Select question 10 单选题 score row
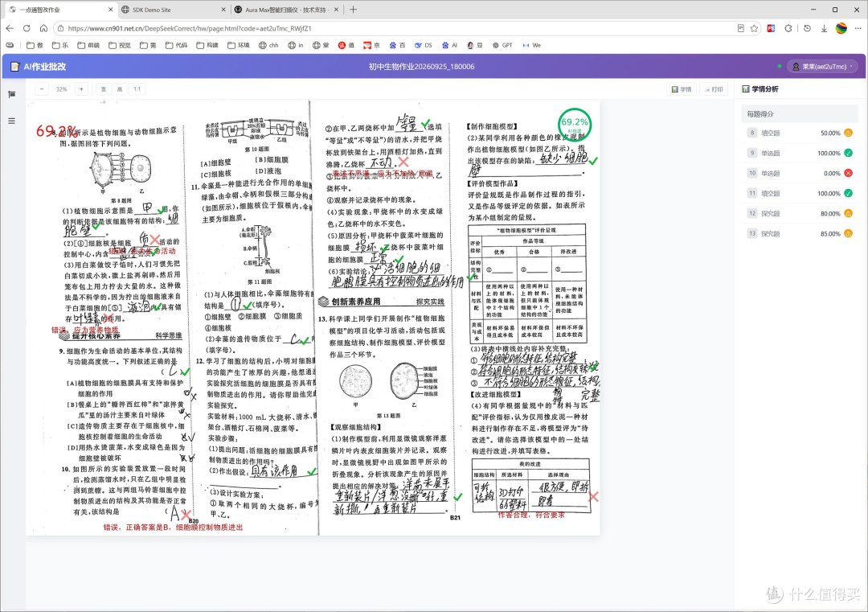 pos(800,174)
